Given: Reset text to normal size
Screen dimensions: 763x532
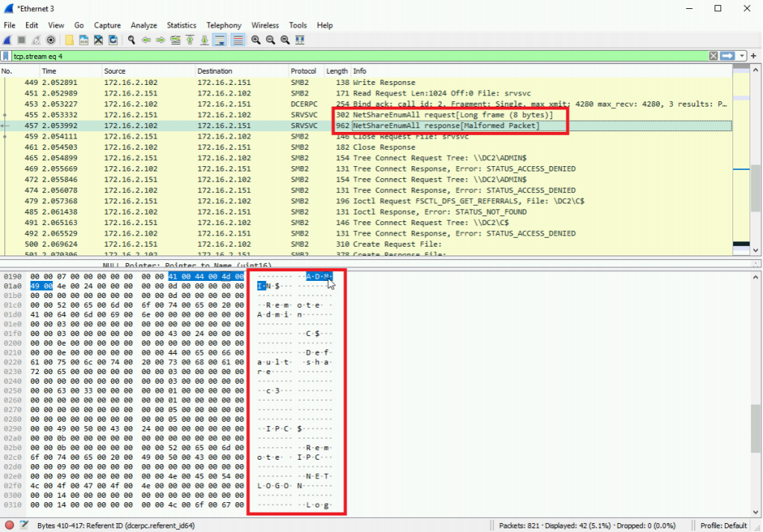Looking at the screenshot, I should coord(285,40).
